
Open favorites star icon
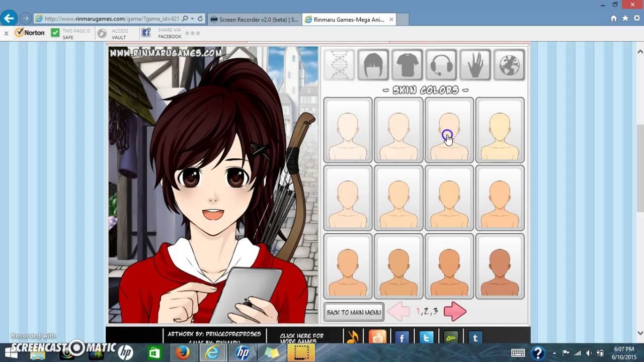[625, 19]
